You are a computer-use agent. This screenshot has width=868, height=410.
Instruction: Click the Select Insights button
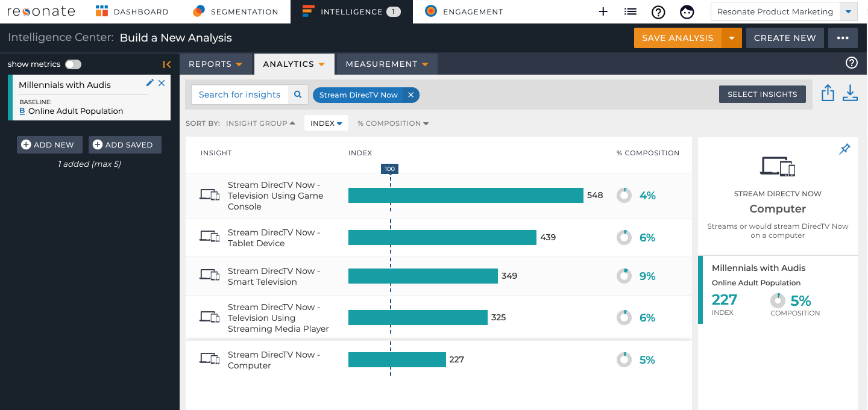tap(762, 95)
